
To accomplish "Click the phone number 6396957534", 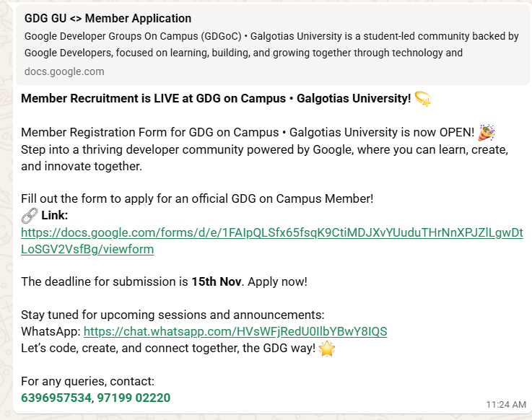I will (56, 398).
